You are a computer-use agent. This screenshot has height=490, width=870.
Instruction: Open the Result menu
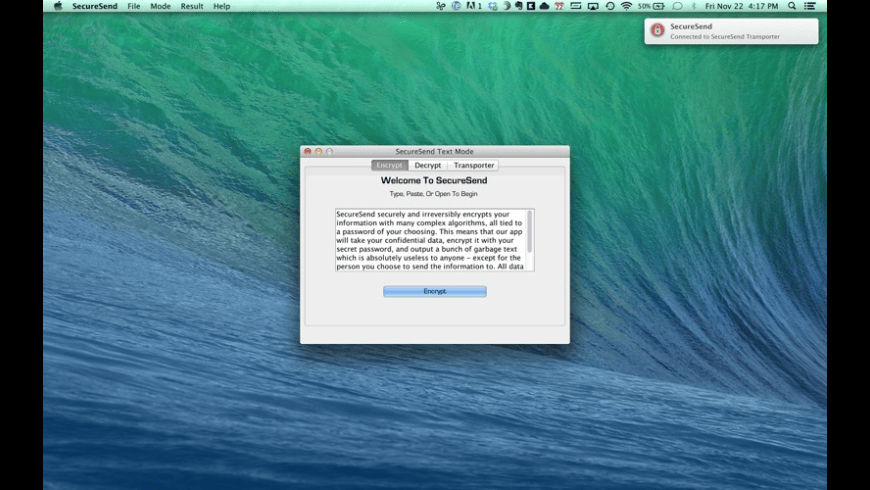pos(192,6)
